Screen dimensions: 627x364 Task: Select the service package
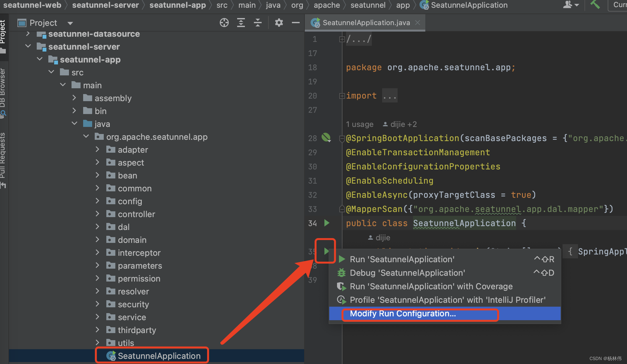[x=132, y=317]
